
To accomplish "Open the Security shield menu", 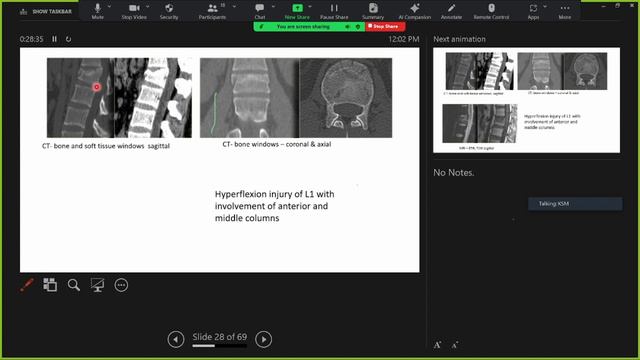I will click(169, 11).
